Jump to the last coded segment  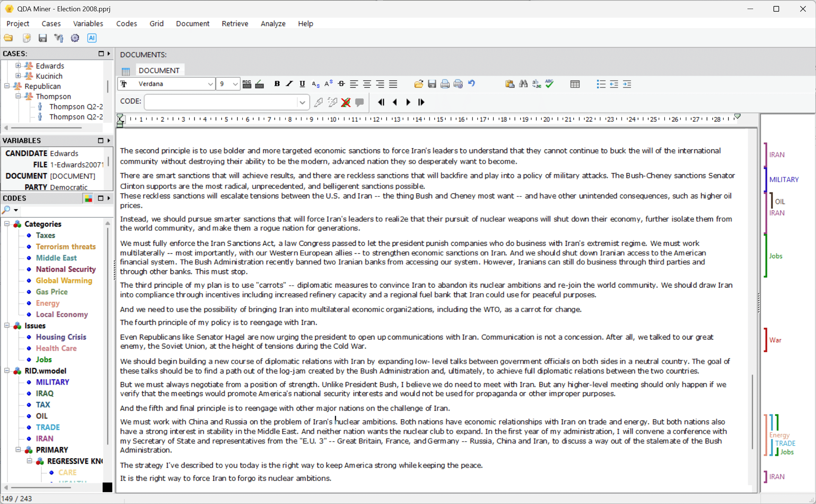[x=421, y=102]
